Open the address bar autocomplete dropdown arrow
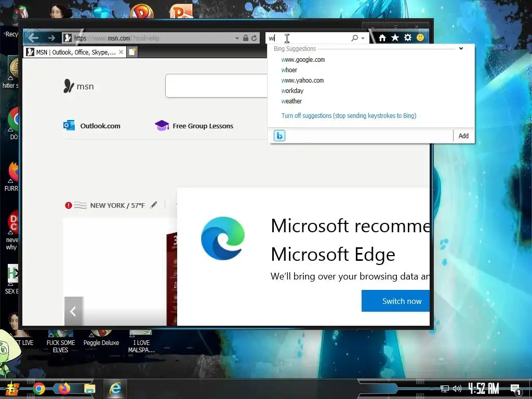The image size is (532, 399). 237,38
